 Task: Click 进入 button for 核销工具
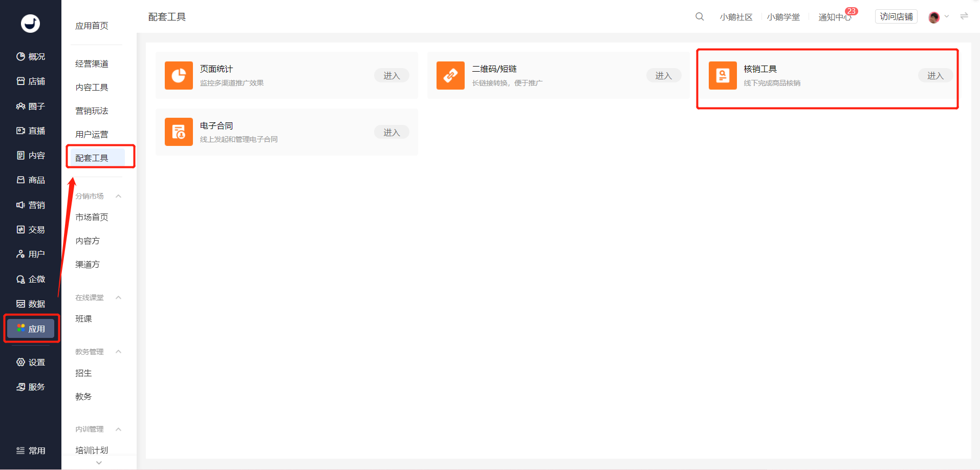pos(935,75)
